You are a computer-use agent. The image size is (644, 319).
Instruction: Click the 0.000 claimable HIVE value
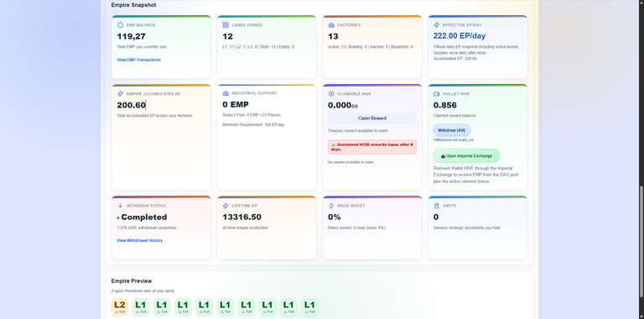pyautogui.click(x=342, y=105)
